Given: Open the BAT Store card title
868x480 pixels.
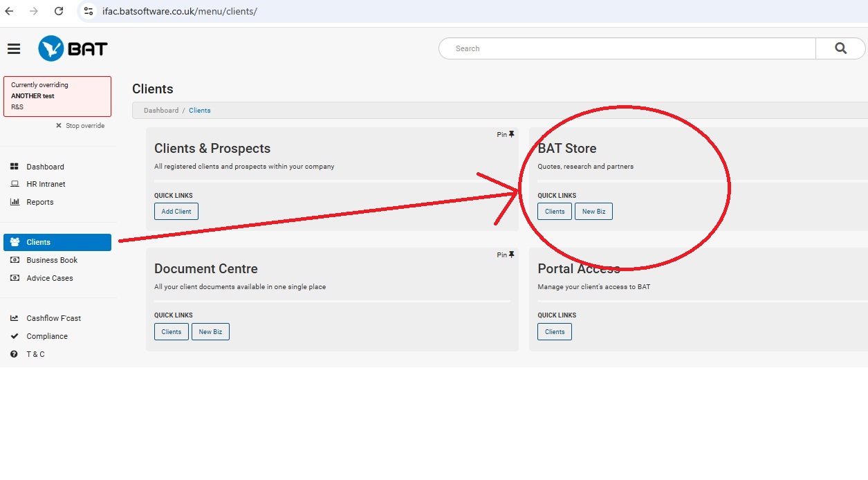Looking at the screenshot, I should 567,149.
